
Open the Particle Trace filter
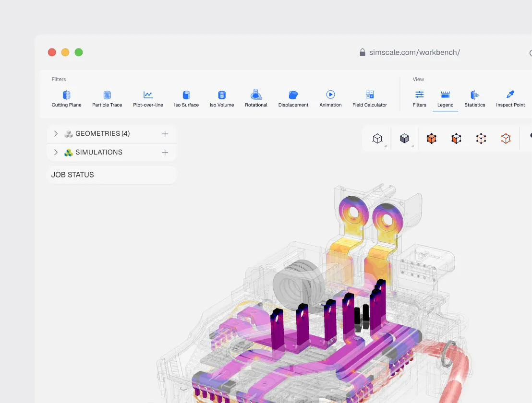point(107,99)
